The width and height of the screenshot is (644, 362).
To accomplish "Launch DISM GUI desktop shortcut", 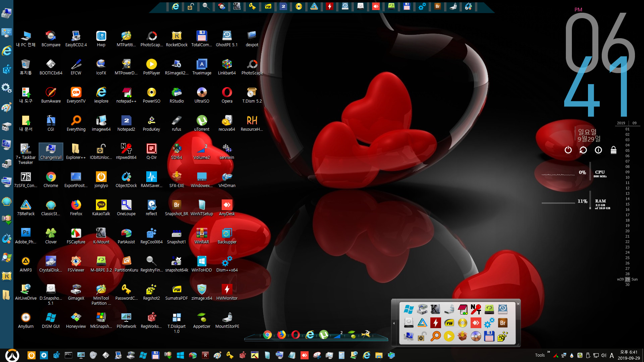I will 51,320.
